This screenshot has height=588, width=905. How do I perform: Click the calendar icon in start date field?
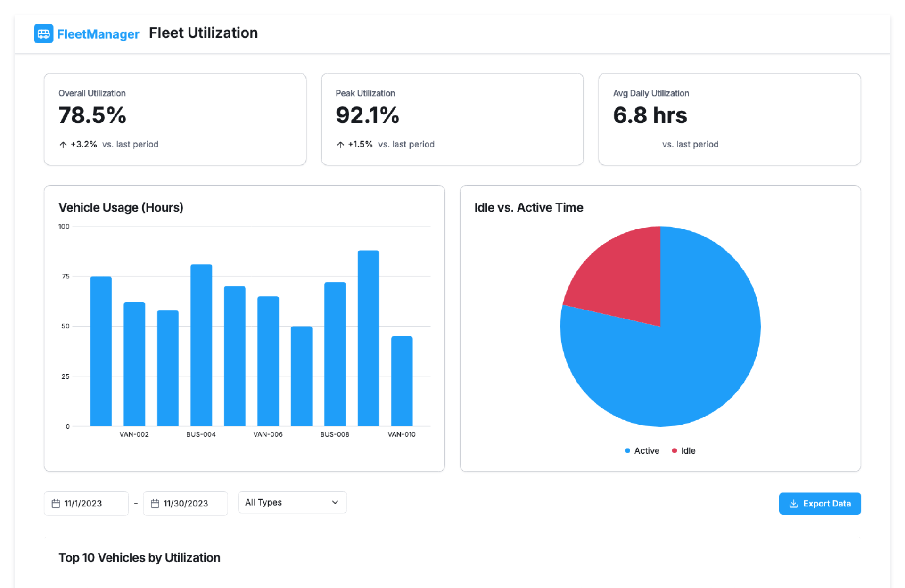(56, 504)
